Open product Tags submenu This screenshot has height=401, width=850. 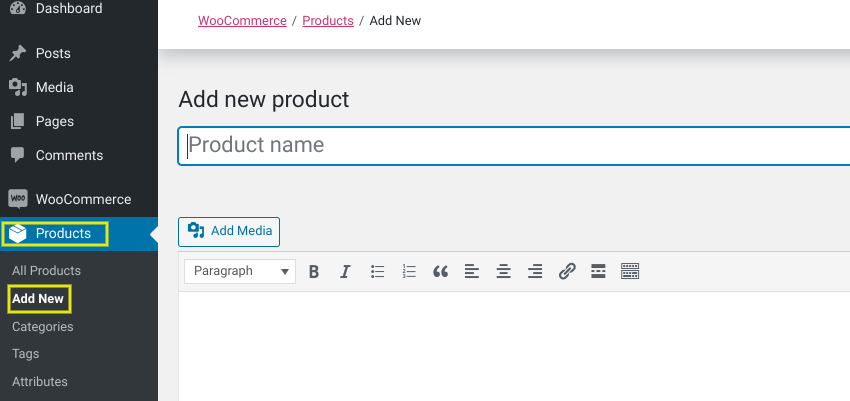coord(25,354)
